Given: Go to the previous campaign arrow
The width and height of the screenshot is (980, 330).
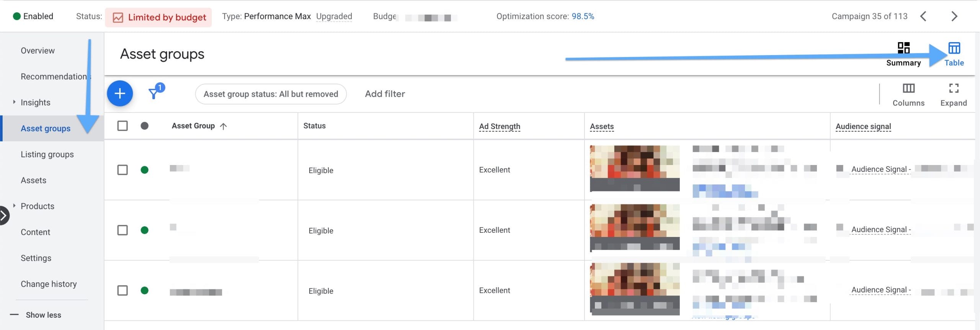Looking at the screenshot, I should tap(923, 16).
